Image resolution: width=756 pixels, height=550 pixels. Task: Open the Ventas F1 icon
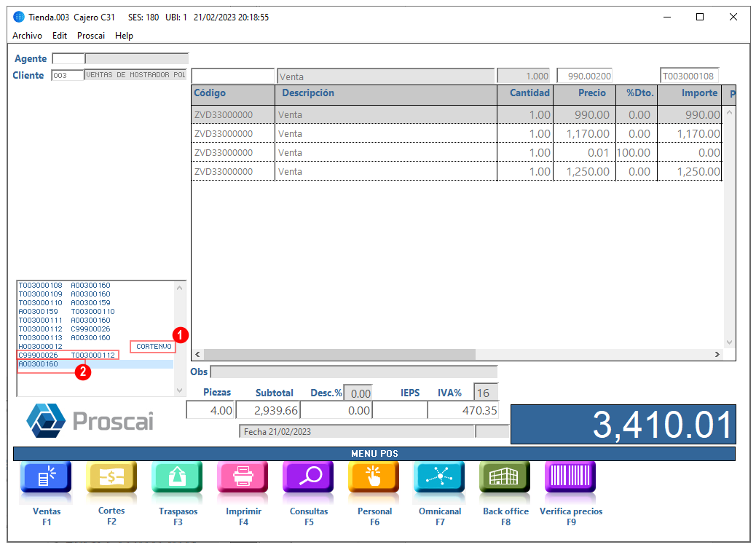click(x=47, y=476)
